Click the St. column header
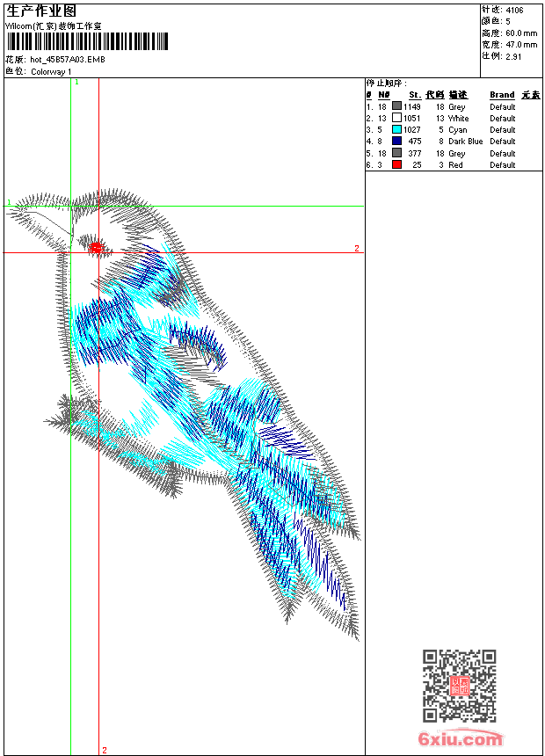The height and width of the screenshot is (756, 545). pyautogui.click(x=414, y=95)
